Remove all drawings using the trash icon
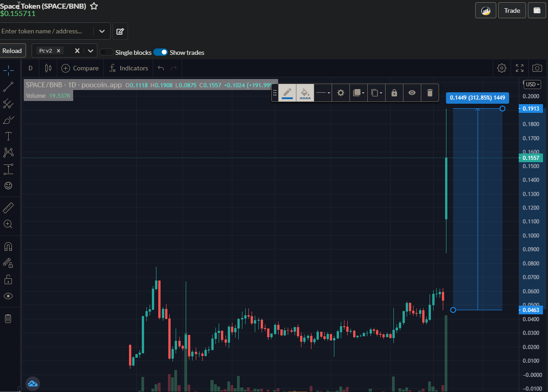 click(8, 318)
